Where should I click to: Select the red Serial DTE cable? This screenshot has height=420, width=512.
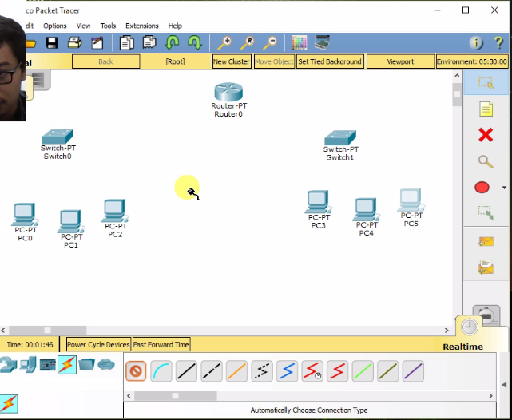click(x=337, y=371)
